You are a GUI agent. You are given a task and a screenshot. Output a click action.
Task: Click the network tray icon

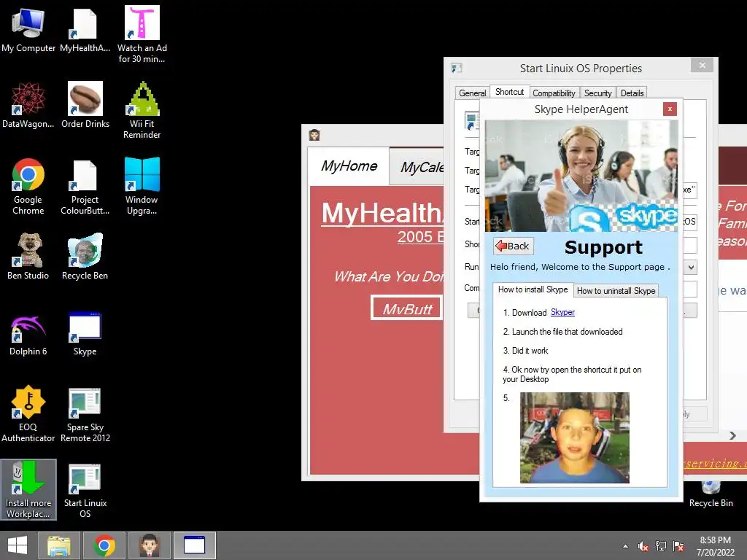(661, 546)
